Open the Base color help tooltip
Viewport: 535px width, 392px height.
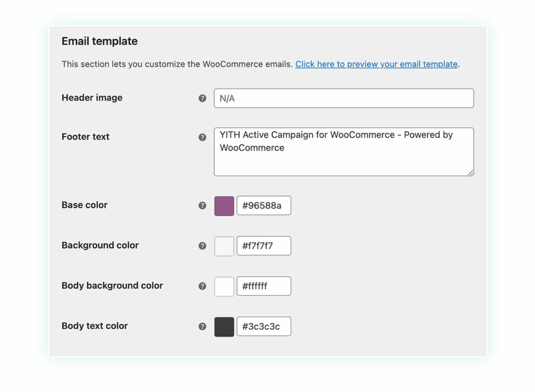203,206
